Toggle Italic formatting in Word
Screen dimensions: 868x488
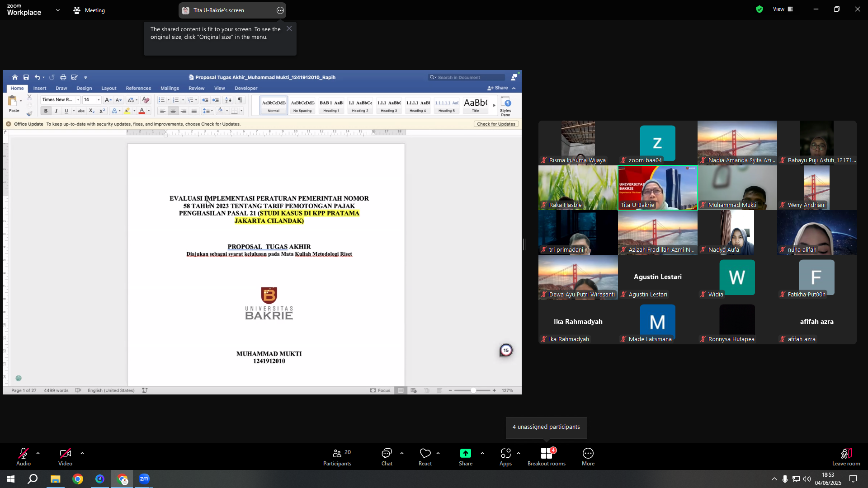point(56,111)
